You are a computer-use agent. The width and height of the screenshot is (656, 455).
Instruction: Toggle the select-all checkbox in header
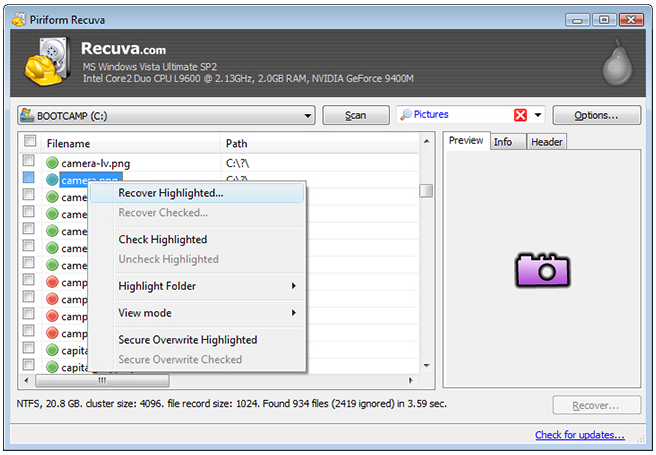(29, 142)
